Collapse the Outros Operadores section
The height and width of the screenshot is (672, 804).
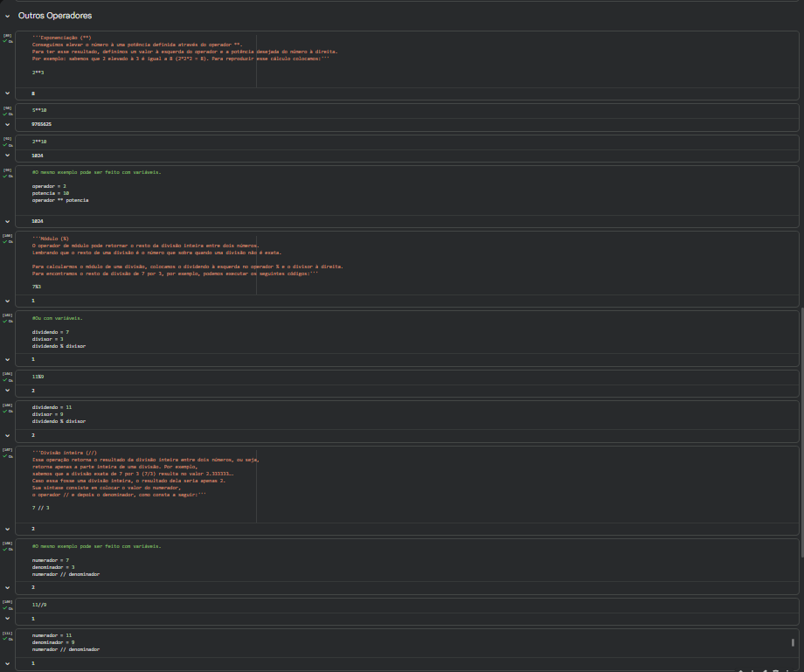tap(7, 16)
